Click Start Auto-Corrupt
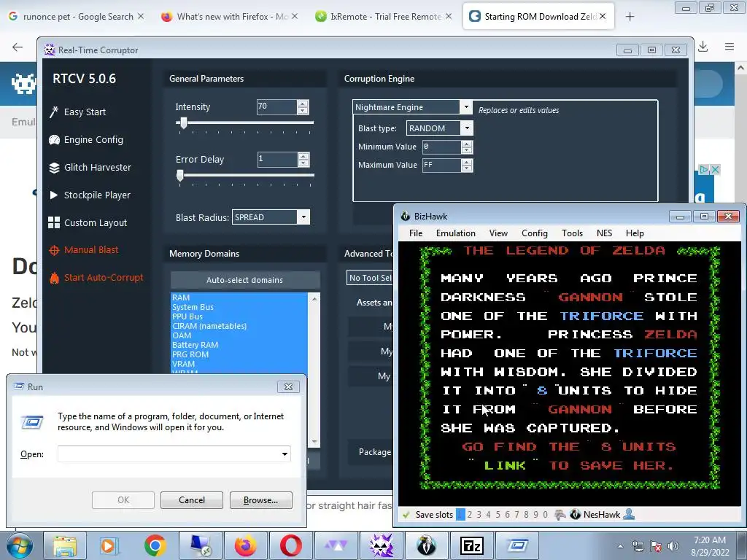This screenshot has height=560, width=747. (96, 278)
